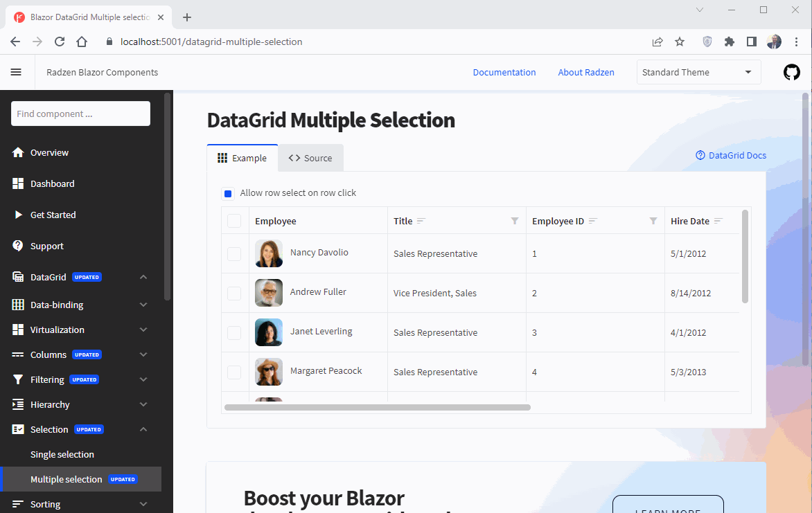Image resolution: width=812 pixels, height=513 pixels.
Task: Open Single selection menu item
Action: pyautogui.click(x=62, y=454)
